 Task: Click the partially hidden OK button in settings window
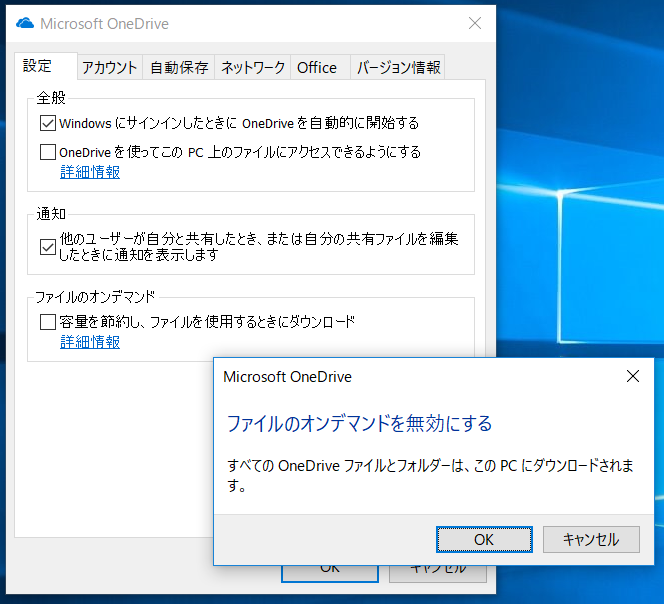tap(329, 573)
